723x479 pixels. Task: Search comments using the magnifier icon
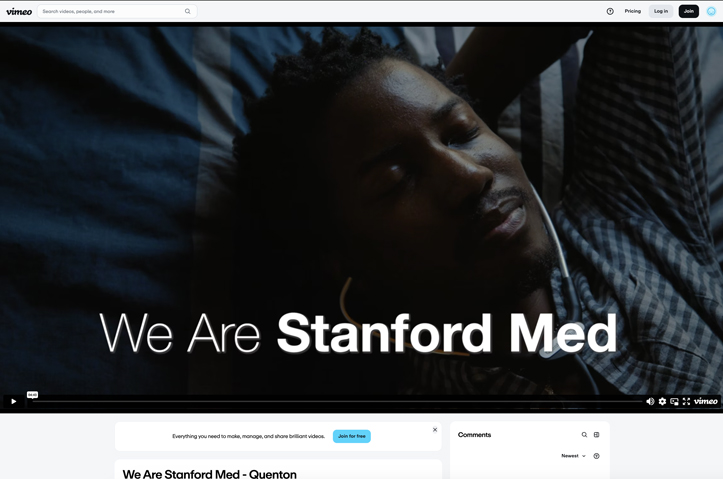pyautogui.click(x=584, y=435)
